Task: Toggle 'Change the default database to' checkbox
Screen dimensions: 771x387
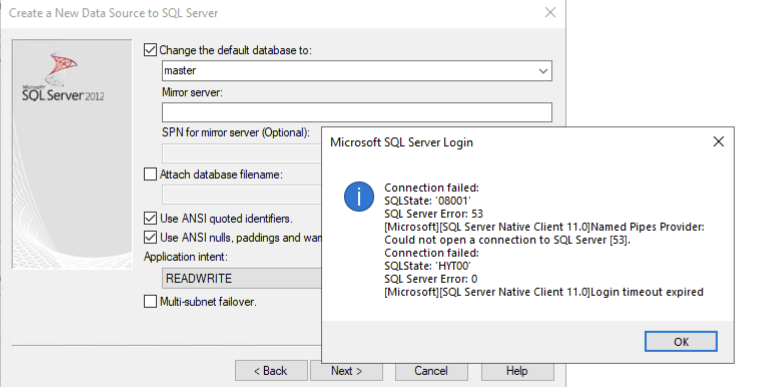Action: click(150, 50)
